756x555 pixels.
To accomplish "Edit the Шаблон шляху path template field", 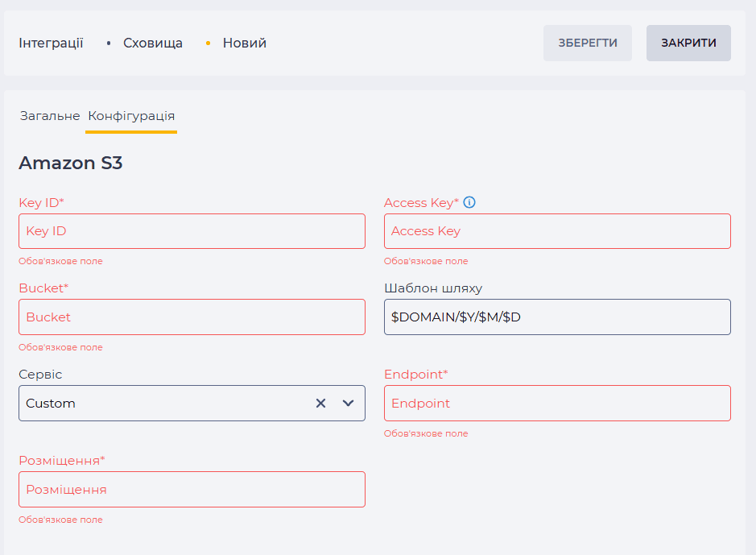I will pyautogui.click(x=557, y=317).
